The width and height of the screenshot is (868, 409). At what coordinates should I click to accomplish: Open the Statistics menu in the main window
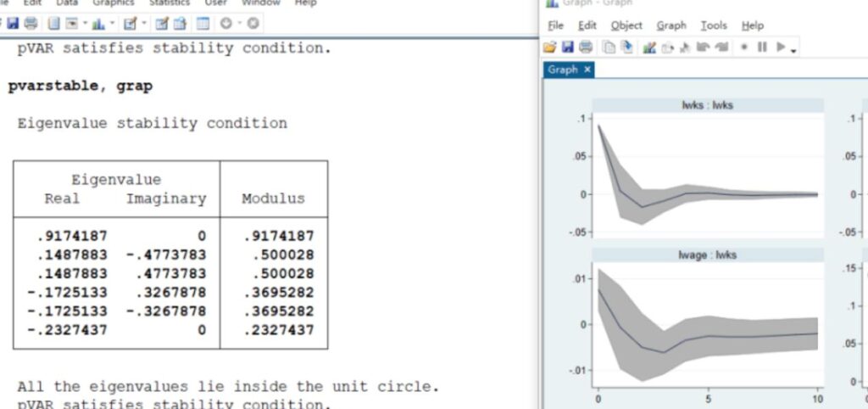(x=170, y=3)
